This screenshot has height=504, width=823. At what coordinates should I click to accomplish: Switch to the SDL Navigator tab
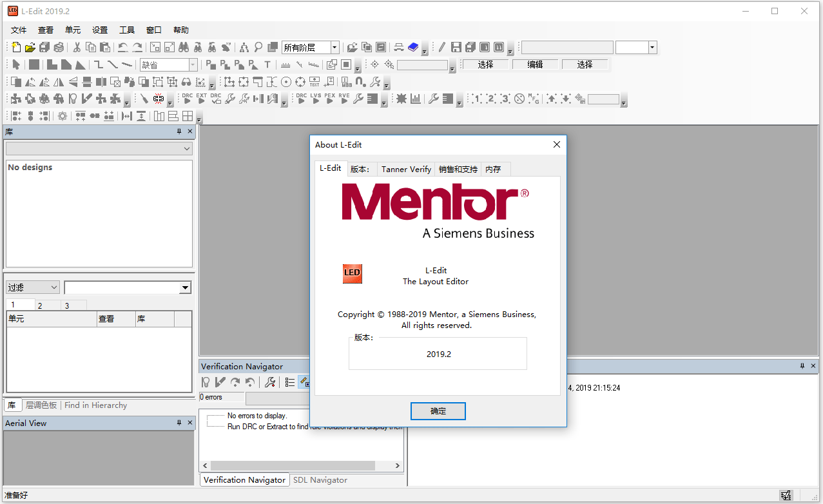click(x=320, y=480)
